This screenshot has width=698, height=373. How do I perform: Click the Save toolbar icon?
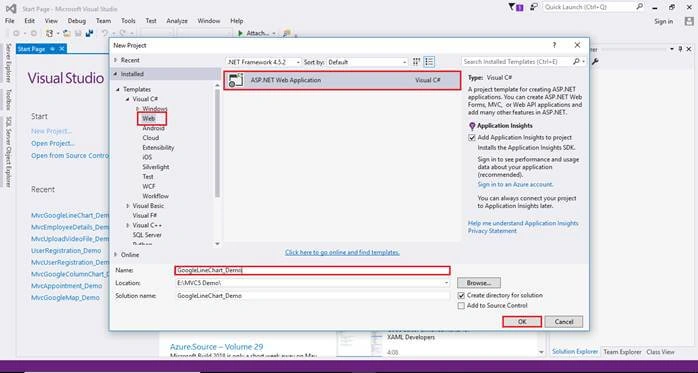78,33
